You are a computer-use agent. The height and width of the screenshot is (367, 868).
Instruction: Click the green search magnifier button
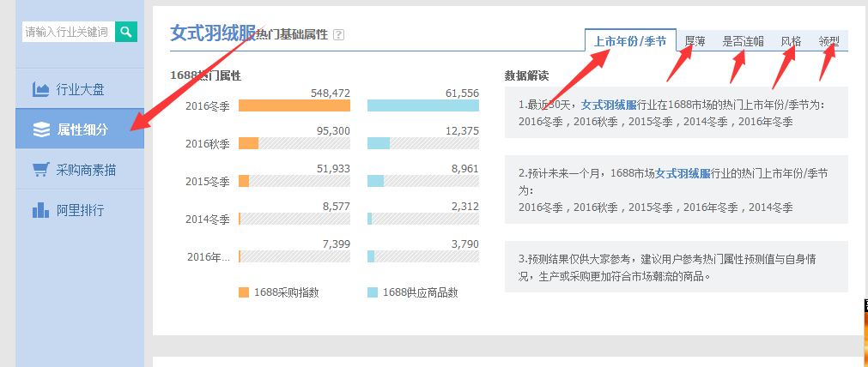tap(126, 32)
